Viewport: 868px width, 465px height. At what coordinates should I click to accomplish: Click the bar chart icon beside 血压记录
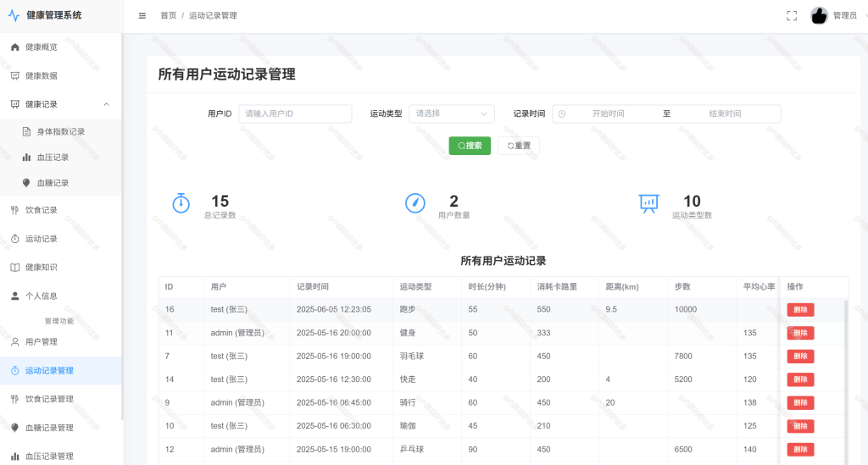[x=26, y=157]
